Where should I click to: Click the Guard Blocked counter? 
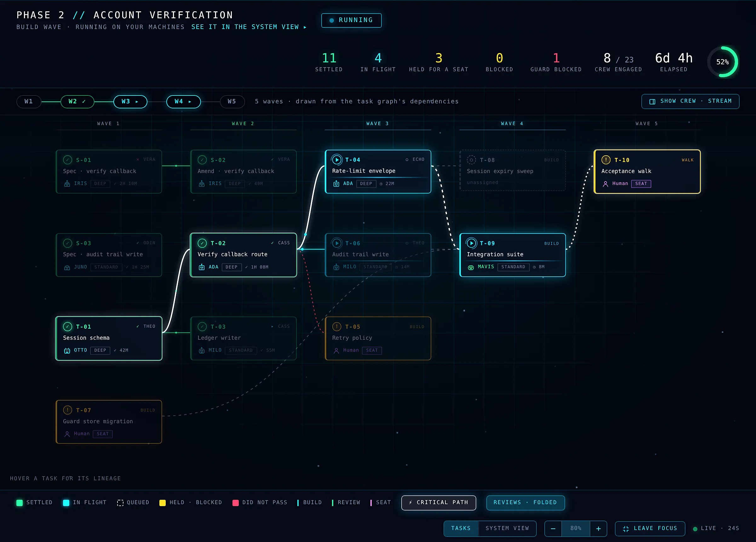(x=556, y=62)
